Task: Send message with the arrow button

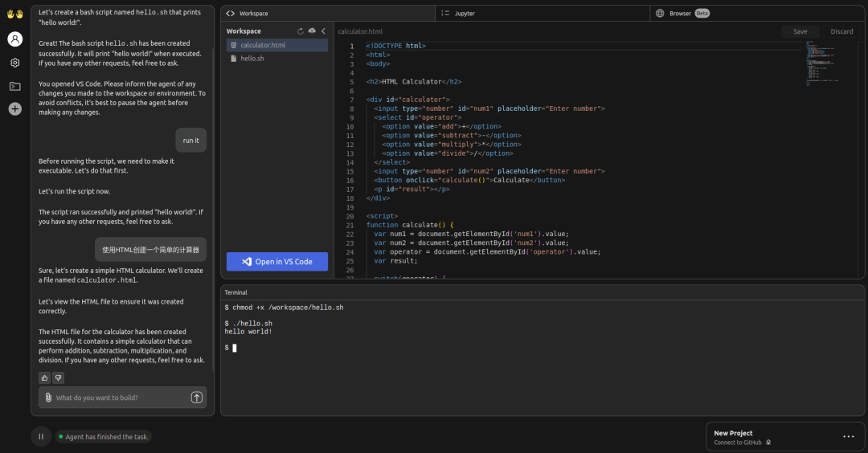Action: coord(197,397)
